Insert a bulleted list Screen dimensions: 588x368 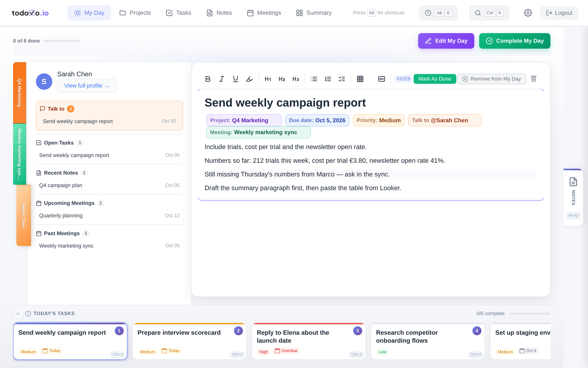click(x=314, y=79)
